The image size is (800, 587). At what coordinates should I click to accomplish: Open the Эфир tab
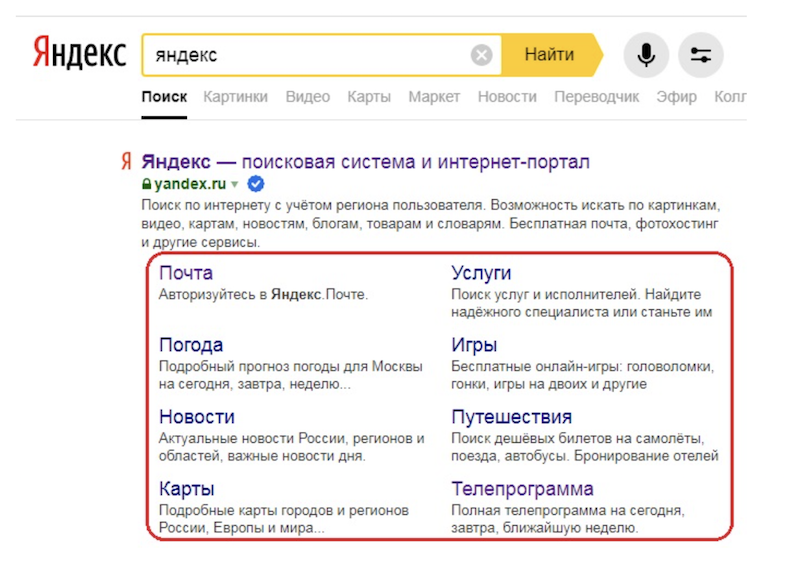click(677, 97)
